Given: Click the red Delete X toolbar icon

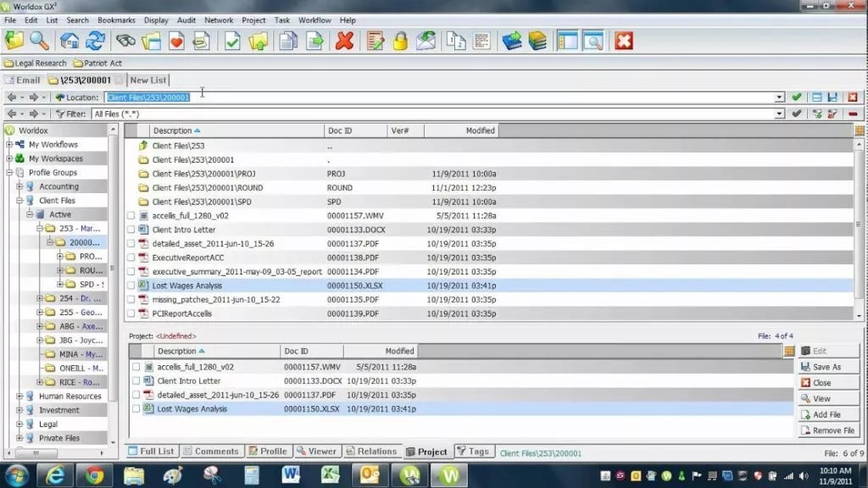Looking at the screenshot, I should (x=344, y=40).
